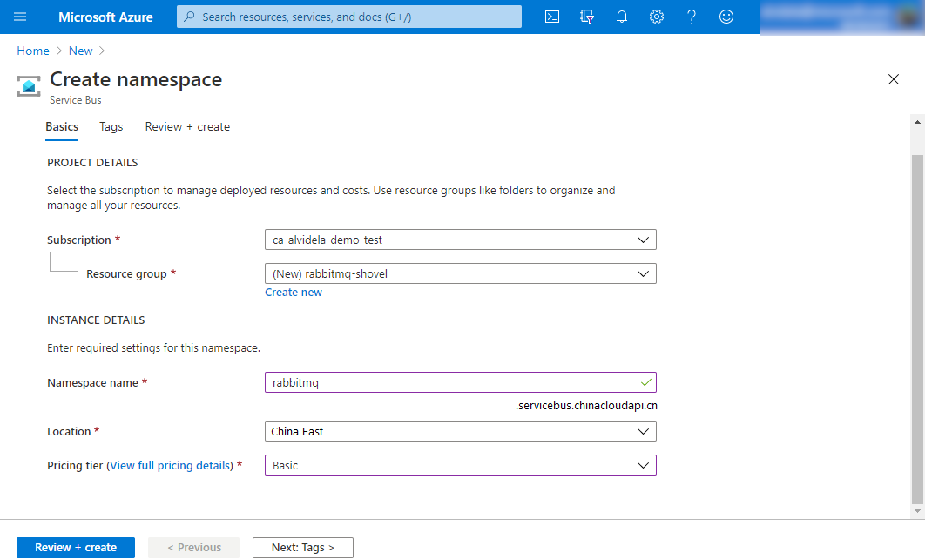Open View full pricing details link

coord(171,466)
